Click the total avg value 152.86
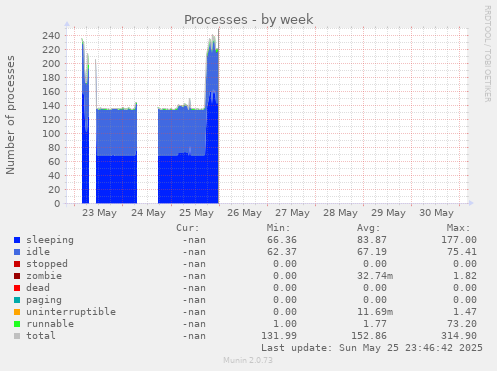 pos(369,336)
